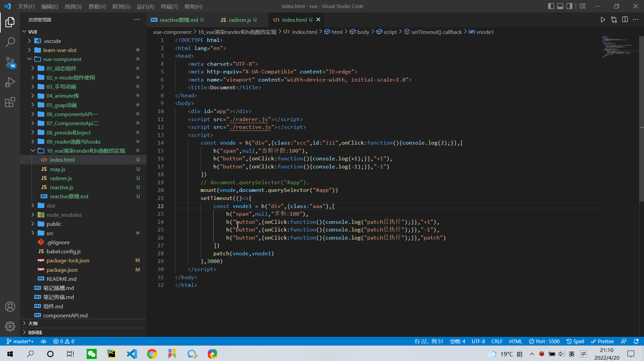Open notifications bell in status bar
Screen dimensions: 644x361
(x=636, y=341)
